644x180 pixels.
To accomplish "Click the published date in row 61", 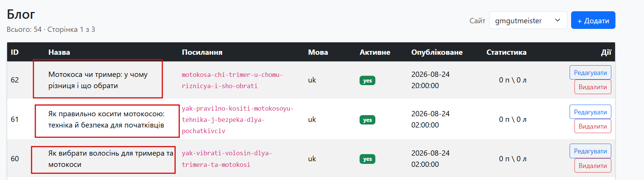I will point(430,119).
